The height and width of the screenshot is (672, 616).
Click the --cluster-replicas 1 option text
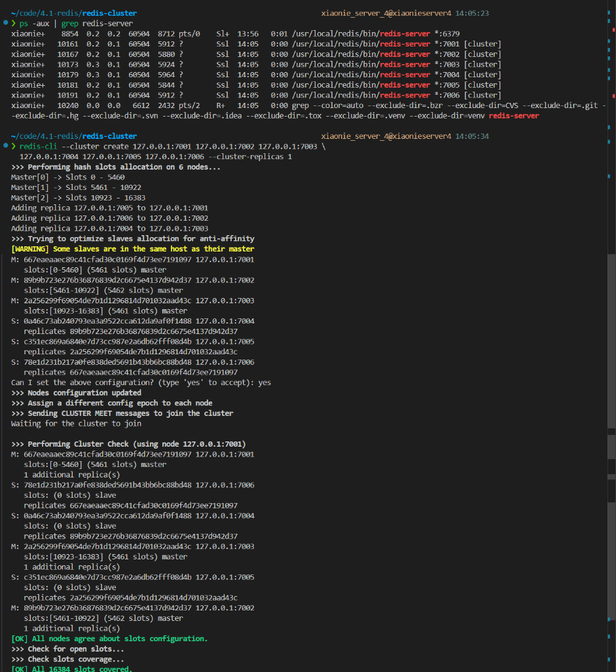click(x=250, y=157)
